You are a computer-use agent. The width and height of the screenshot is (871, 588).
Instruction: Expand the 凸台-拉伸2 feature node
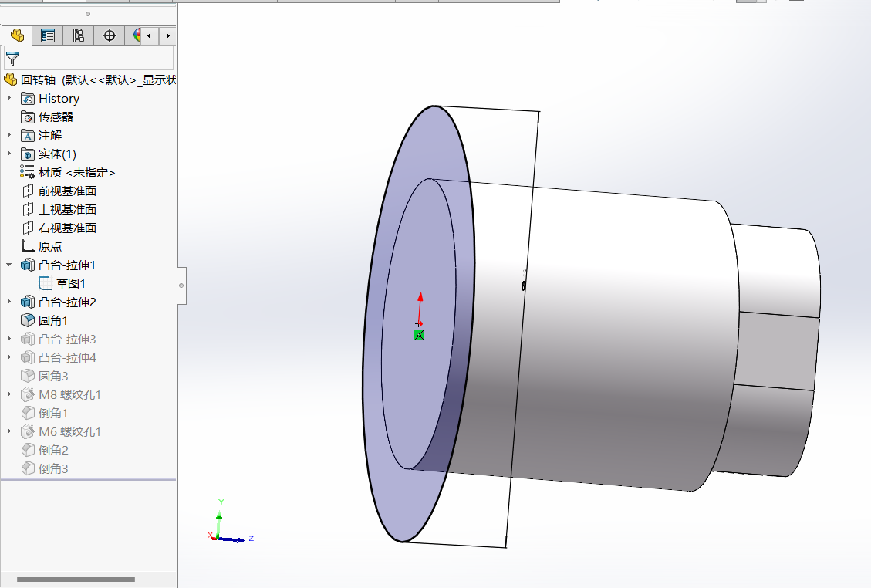pos(9,302)
